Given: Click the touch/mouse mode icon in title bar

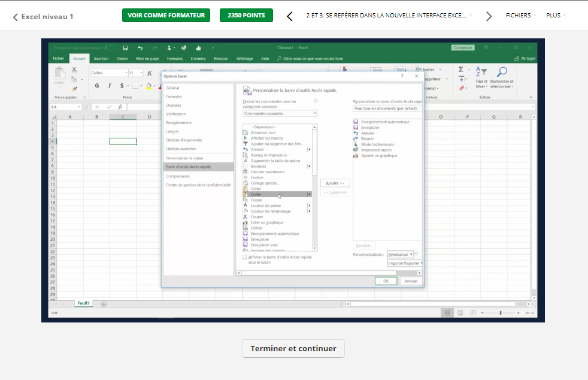Looking at the screenshot, I should click(169, 48).
